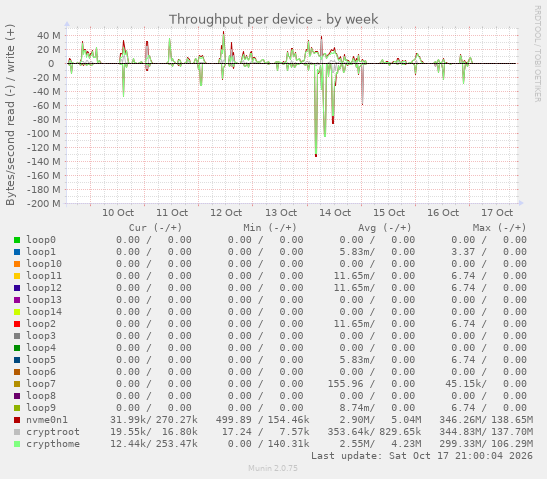
Task: Click the loop10 orange legend swatch
Action: [17, 264]
